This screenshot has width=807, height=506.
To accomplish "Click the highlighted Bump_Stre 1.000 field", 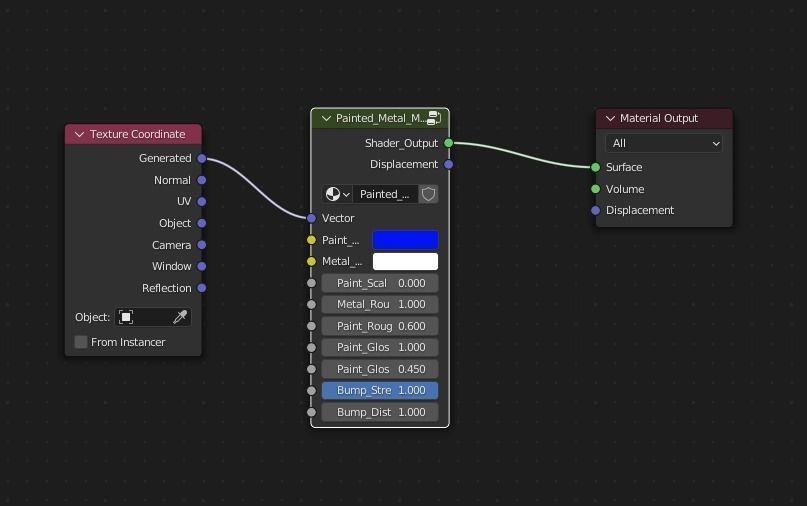I will point(380,390).
